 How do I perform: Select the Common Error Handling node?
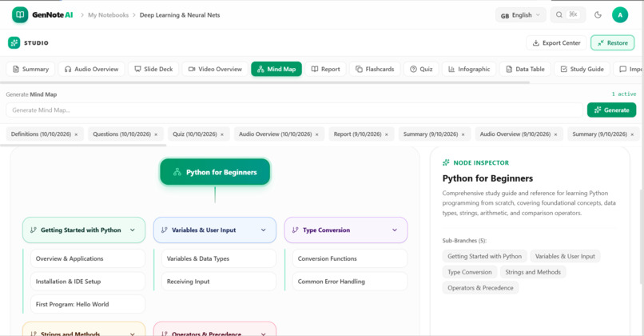(x=350, y=282)
